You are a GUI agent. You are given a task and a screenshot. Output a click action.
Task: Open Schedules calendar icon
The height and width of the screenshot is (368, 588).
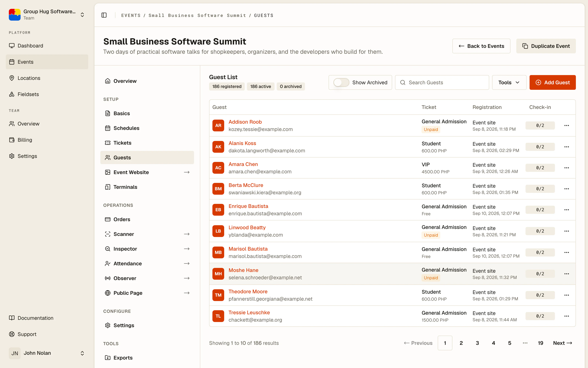[x=108, y=128]
